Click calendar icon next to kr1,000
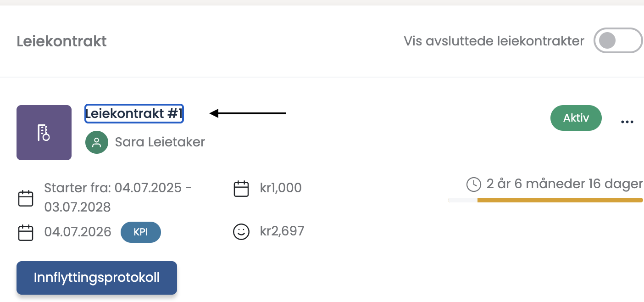This screenshot has width=644, height=302. pos(241,189)
